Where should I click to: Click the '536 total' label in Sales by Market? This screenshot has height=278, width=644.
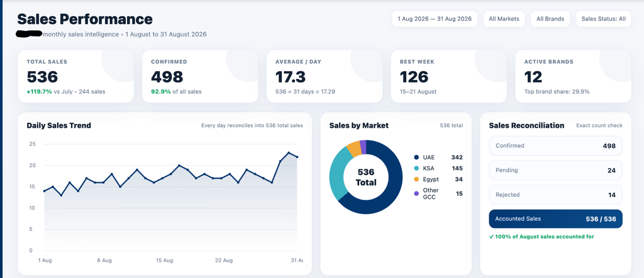[x=451, y=126]
